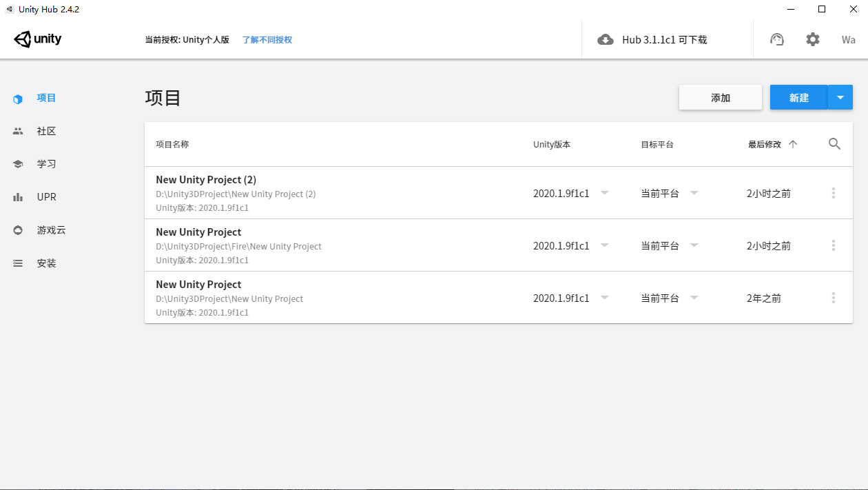Open more options for Fire\New Unity Project row

pos(834,246)
